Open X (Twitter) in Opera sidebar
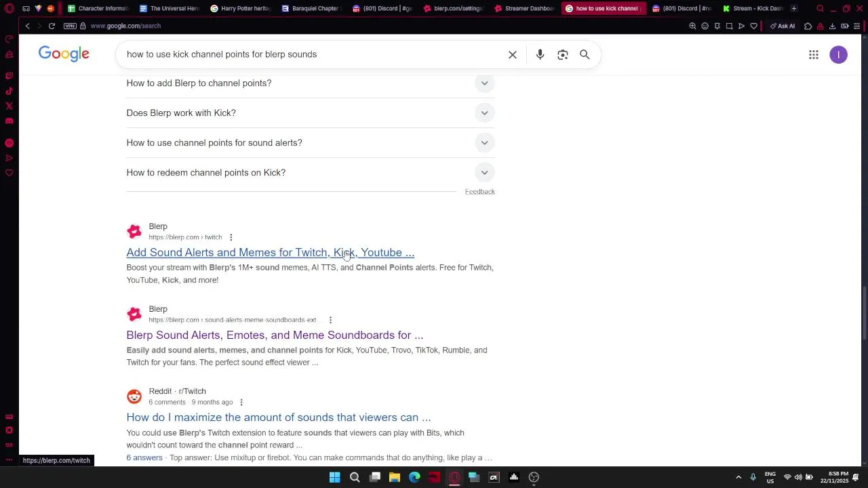Viewport: 868px width, 488px height. [9, 106]
